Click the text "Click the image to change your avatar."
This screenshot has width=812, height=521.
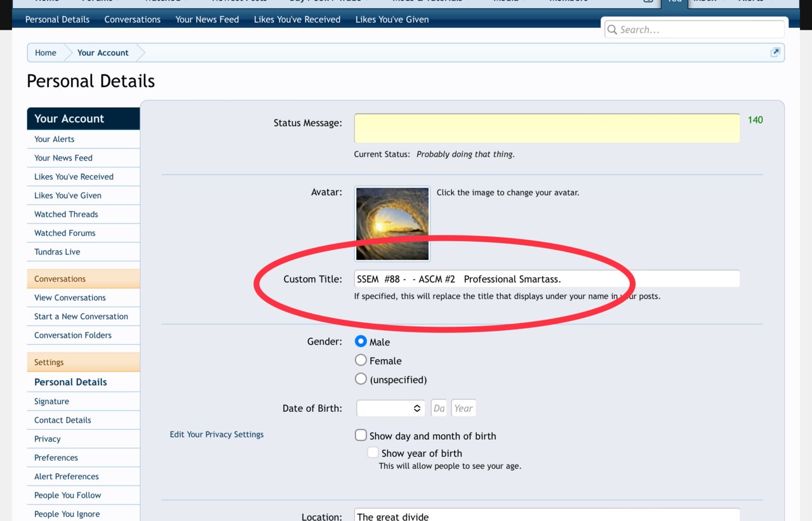(x=508, y=192)
